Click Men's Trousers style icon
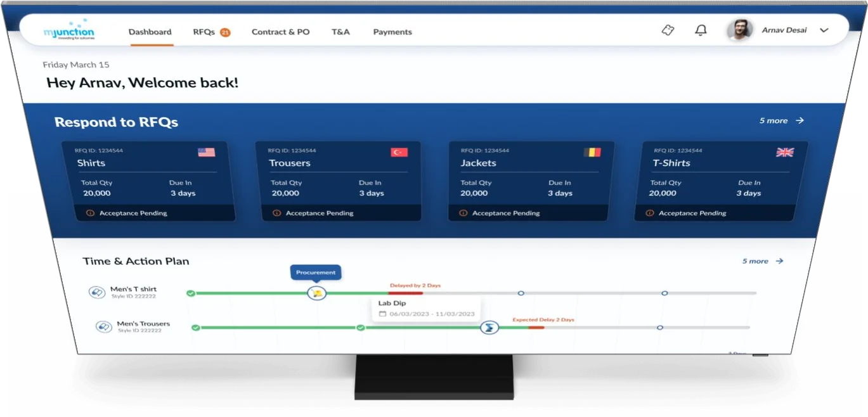The height and width of the screenshot is (417, 868). [x=103, y=326]
